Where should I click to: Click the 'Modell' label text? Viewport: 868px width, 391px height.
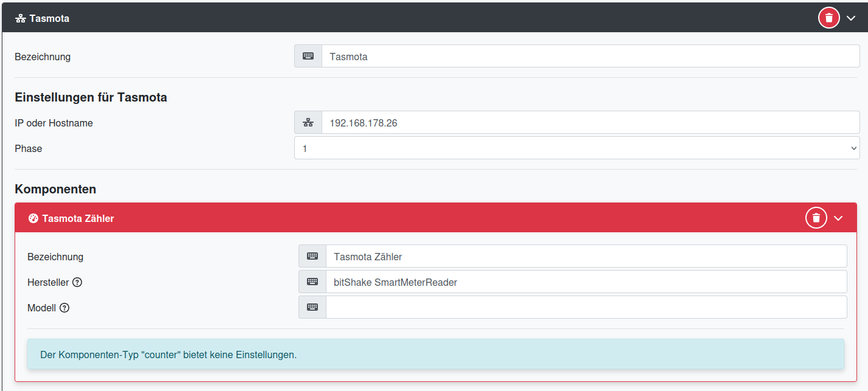(x=42, y=308)
